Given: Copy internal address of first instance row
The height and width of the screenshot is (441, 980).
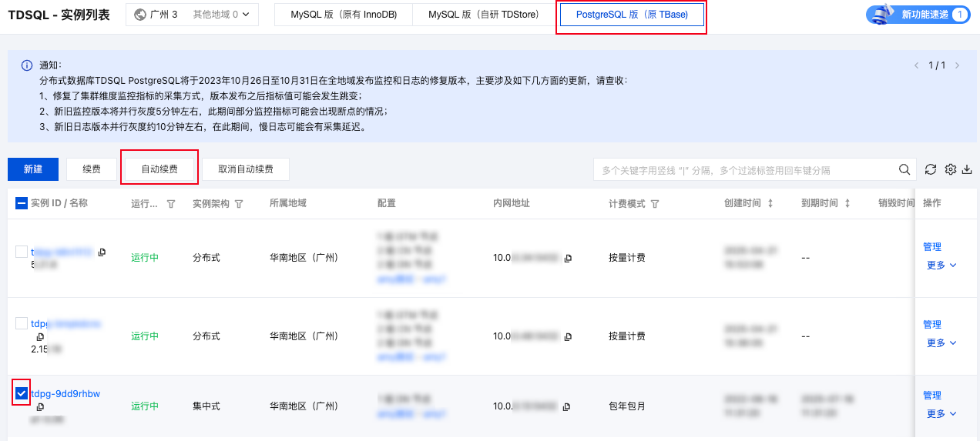Looking at the screenshot, I should click(568, 258).
